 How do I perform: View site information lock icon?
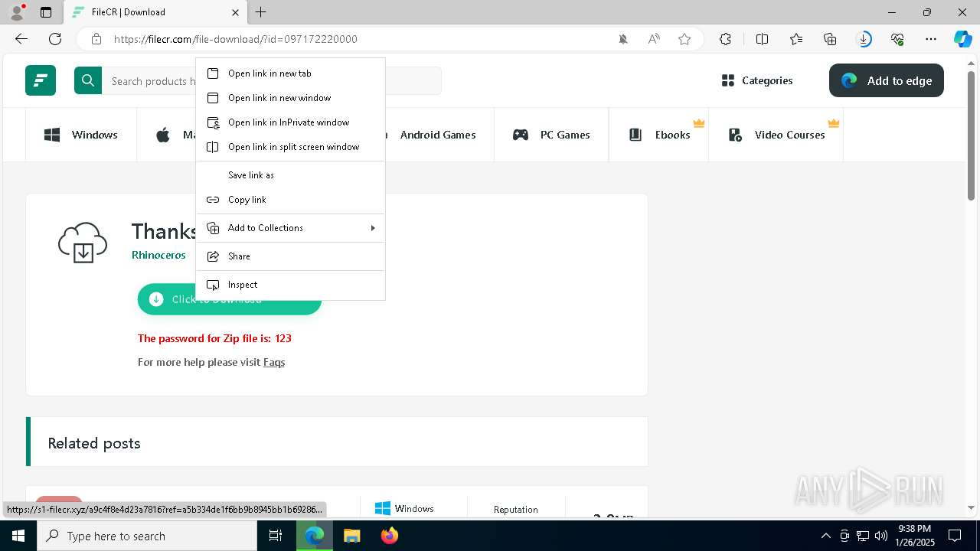[x=96, y=39]
